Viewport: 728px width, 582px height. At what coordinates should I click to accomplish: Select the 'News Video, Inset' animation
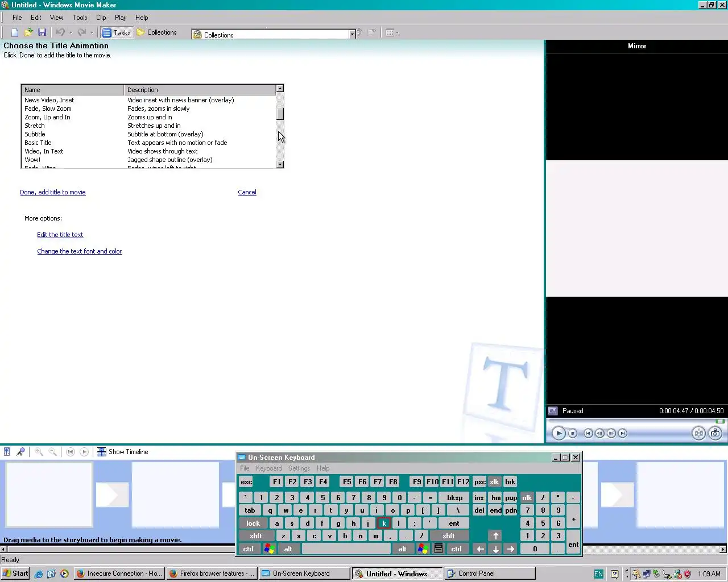[x=149, y=100]
